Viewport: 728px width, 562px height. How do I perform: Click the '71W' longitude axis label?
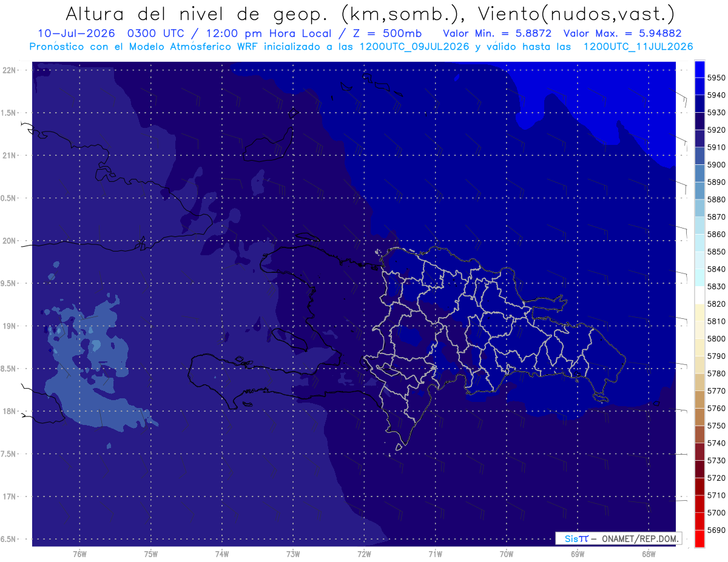coord(435,554)
